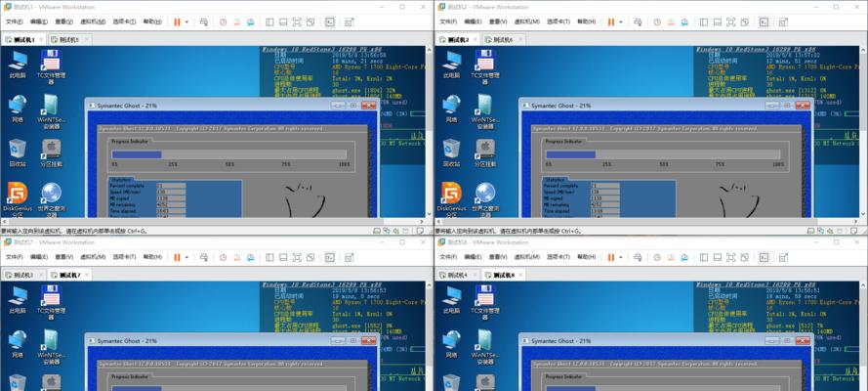Open 虚拟机(M) menu in 测试机8 window
Image resolution: width=868 pixels, height=391 pixels.
pyautogui.click(x=527, y=257)
